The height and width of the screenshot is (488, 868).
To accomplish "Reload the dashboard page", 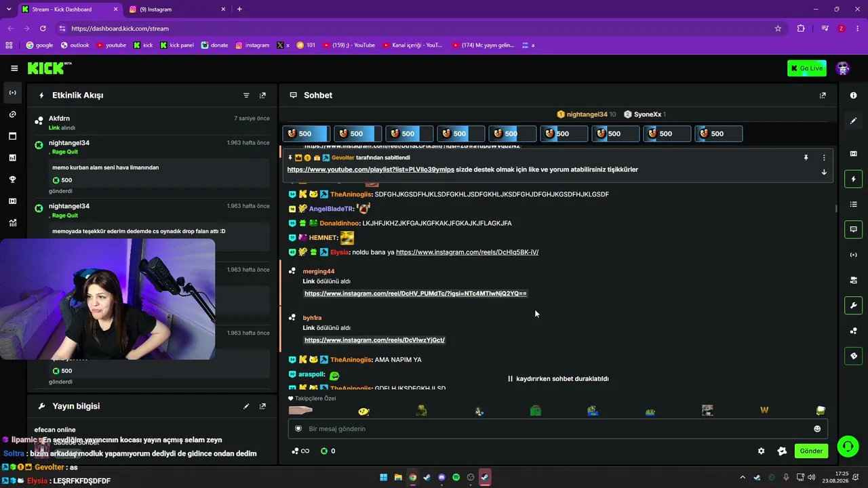I will [x=43, y=28].
